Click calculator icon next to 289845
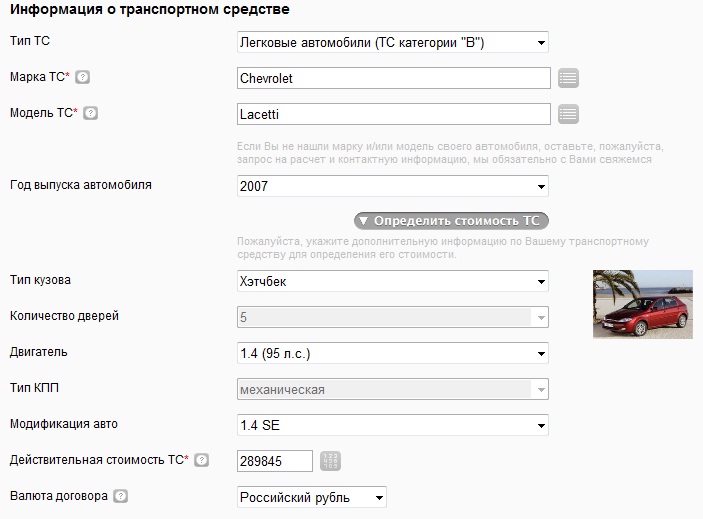The image size is (703, 519). coord(330,461)
